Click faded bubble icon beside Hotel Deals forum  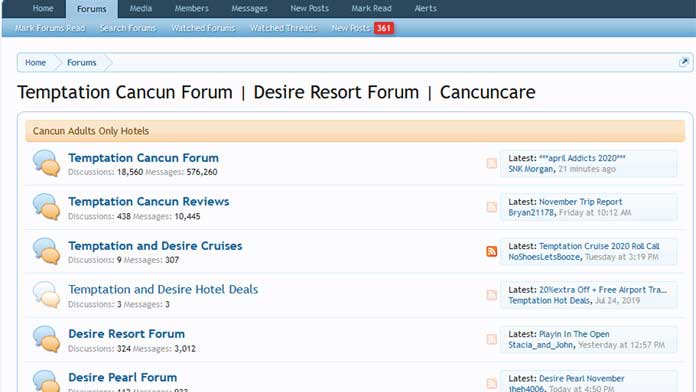click(x=46, y=295)
